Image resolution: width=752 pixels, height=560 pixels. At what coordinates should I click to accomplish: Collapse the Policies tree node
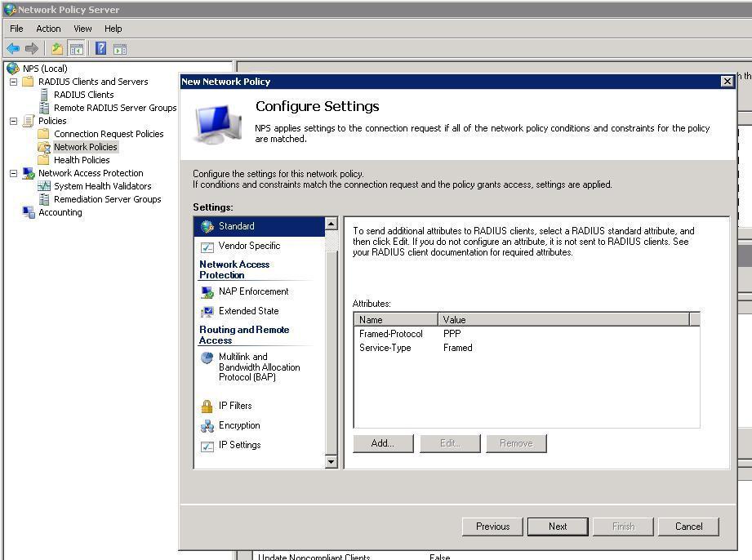pyautogui.click(x=13, y=122)
